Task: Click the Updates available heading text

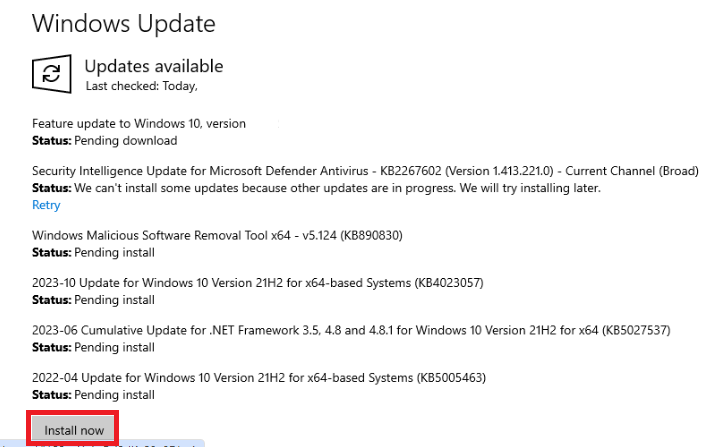Action: tap(154, 66)
